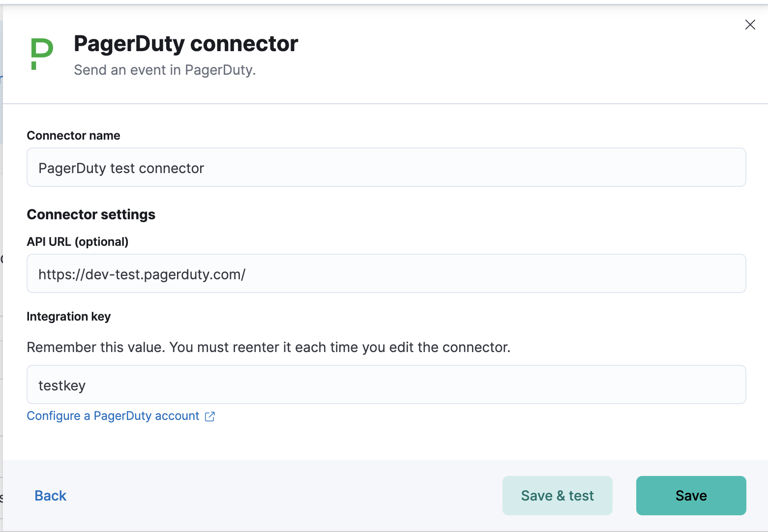The height and width of the screenshot is (532, 768).
Task: Click the Connector name label
Action: pyautogui.click(x=73, y=136)
